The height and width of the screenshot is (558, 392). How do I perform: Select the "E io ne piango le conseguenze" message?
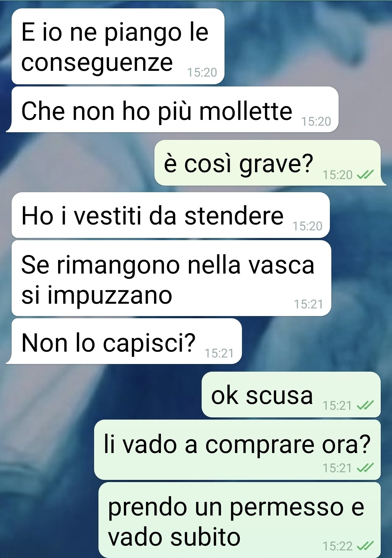pyautogui.click(x=118, y=46)
